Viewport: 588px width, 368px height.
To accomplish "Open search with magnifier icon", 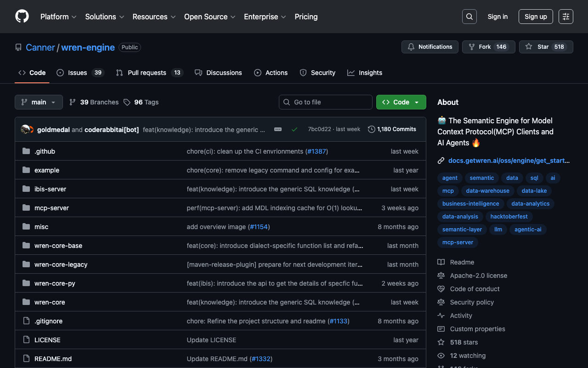I will coord(469,17).
